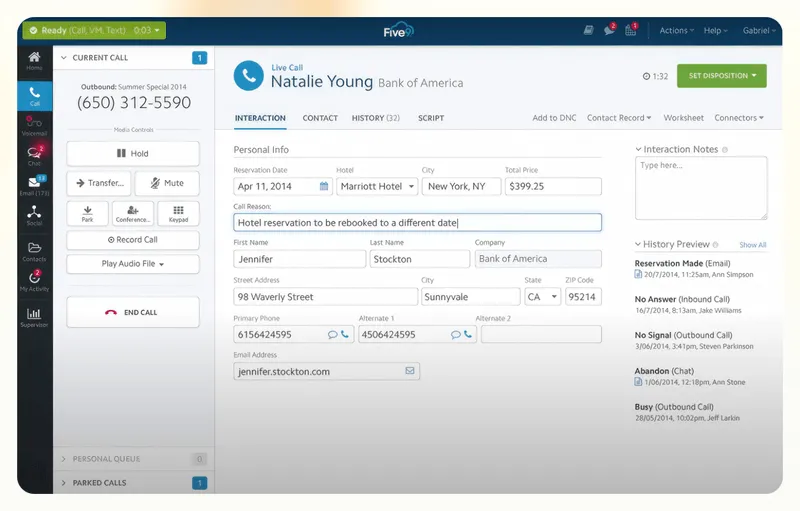This screenshot has width=800, height=511.
Task: Switch to the Interaction tab
Action: click(260, 118)
